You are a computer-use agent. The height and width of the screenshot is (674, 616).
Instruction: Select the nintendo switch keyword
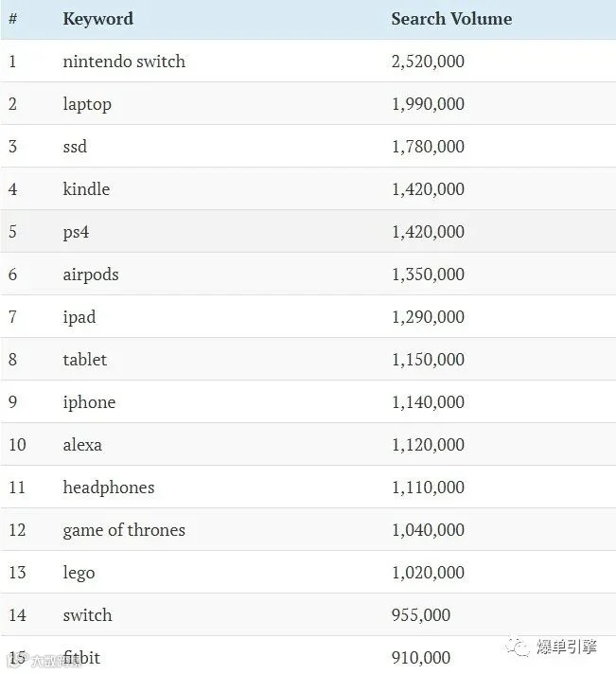(124, 62)
